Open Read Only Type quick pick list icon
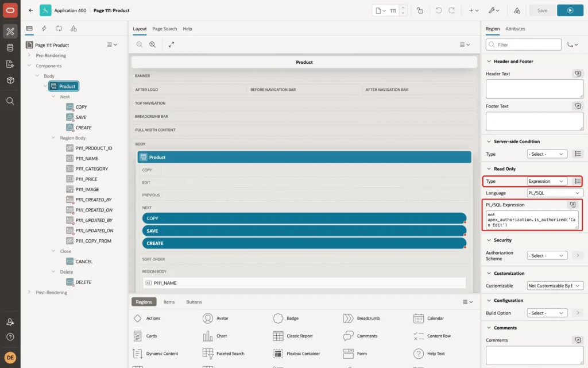This screenshot has width=588, height=368. (578, 181)
